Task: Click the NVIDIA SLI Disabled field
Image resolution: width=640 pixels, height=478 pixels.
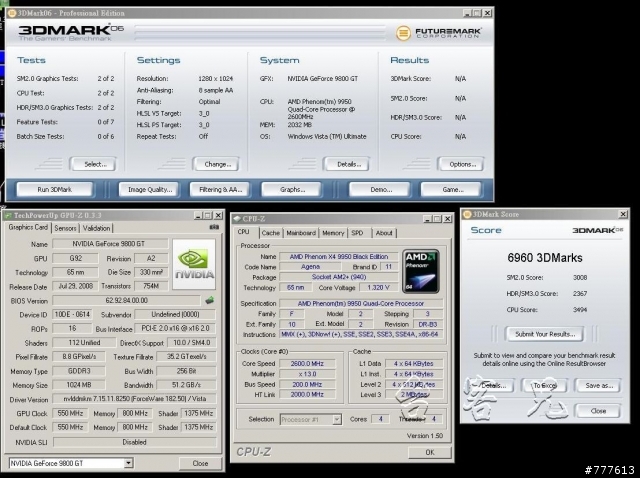Action: pyautogui.click(x=134, y=442)
